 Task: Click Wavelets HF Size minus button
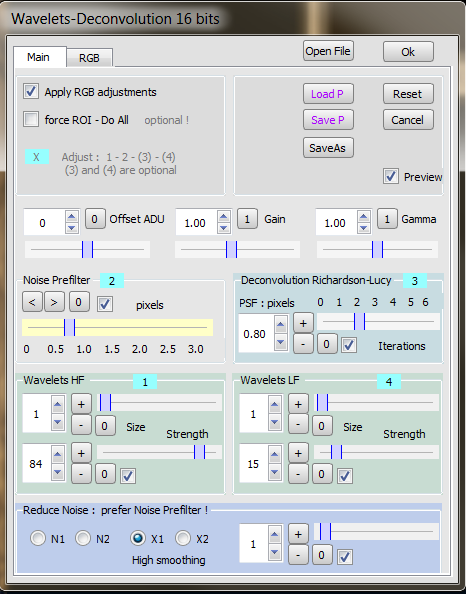(x=81, y=425)
